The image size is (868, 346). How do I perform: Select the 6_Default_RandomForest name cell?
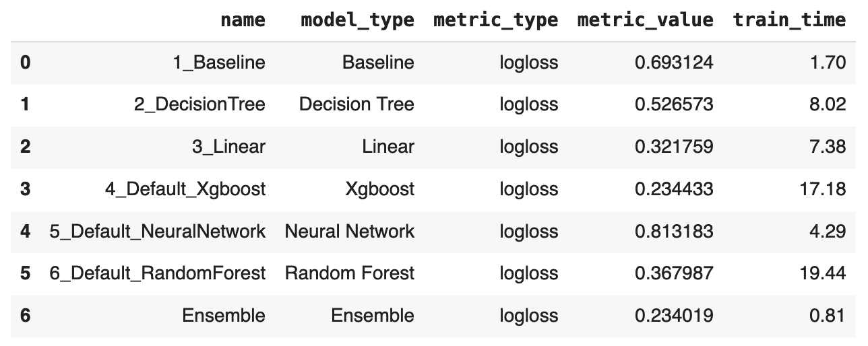(158, 273)
